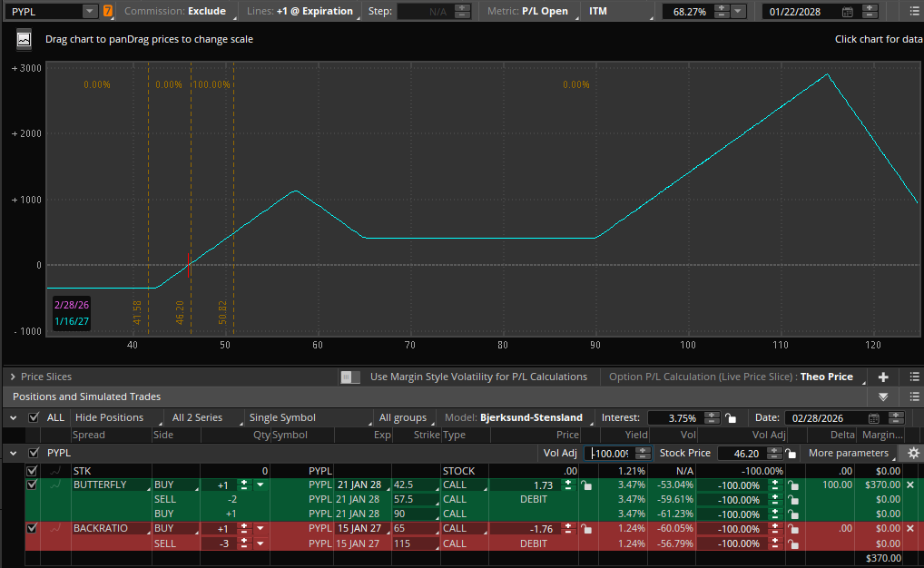This screenshot has width=924, height=568.
Task: Adjust the Stock Price 46.20 stepper
Action: click(774, 453)
